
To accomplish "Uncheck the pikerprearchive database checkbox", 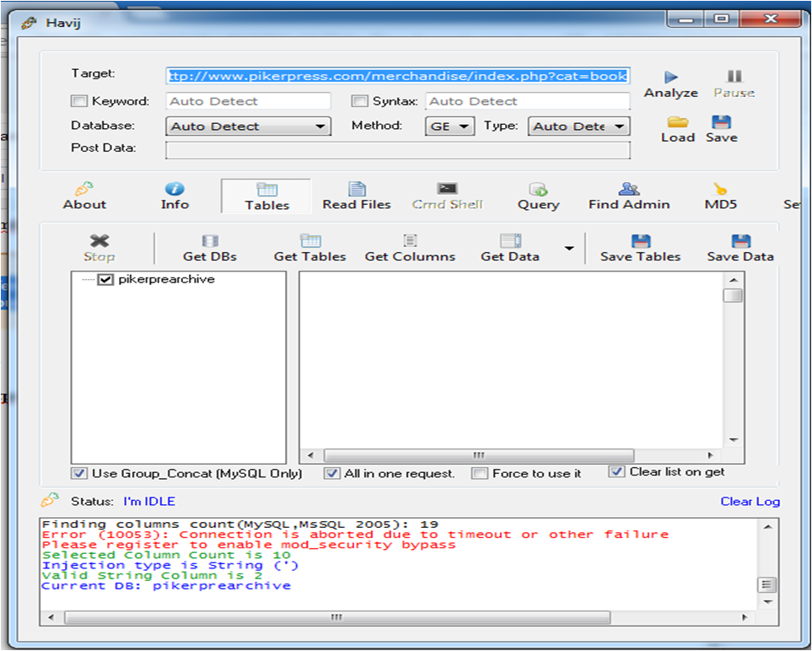I will (105, 280).
